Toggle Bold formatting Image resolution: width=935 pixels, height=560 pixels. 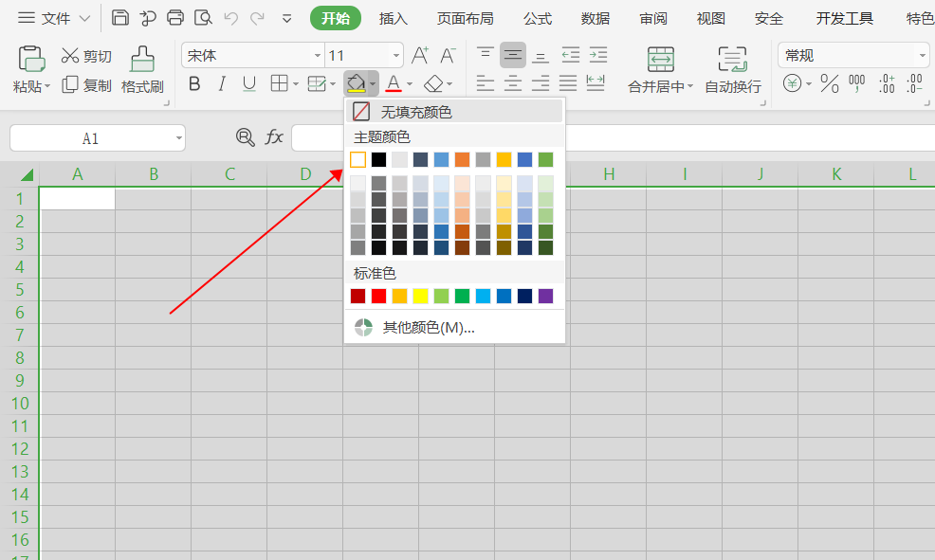click(193, 84)
